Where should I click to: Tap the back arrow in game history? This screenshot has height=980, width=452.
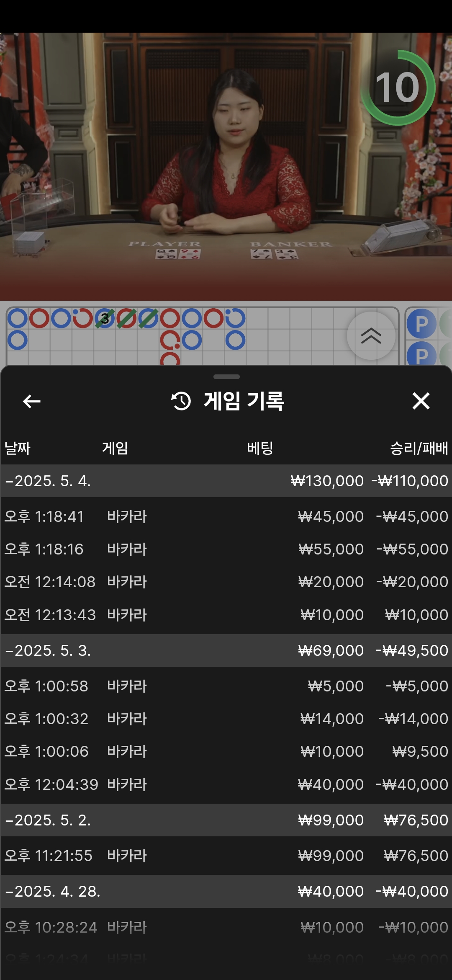pos(31,401)
